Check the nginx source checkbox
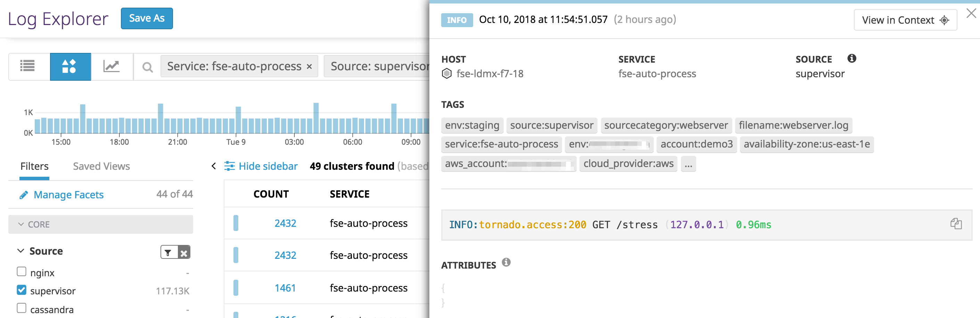Viewport: 980px width, 318px height. (x=21, y=272)
